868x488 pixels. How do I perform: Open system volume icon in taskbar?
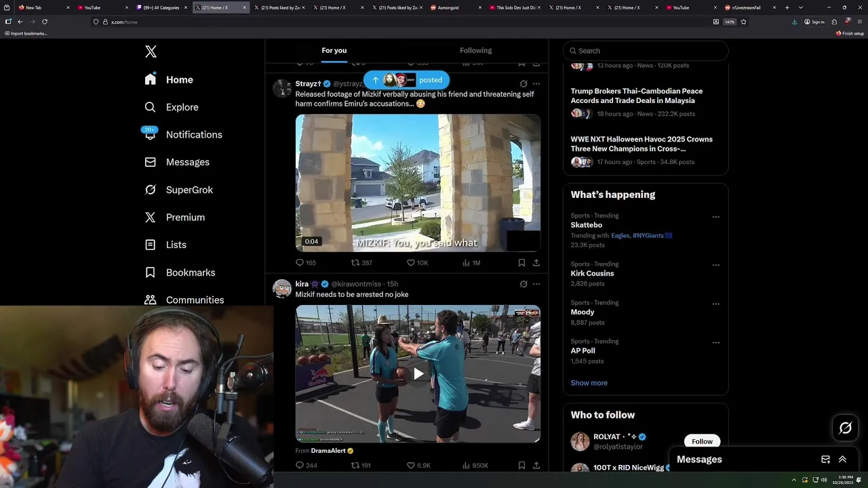pos(825,480)
